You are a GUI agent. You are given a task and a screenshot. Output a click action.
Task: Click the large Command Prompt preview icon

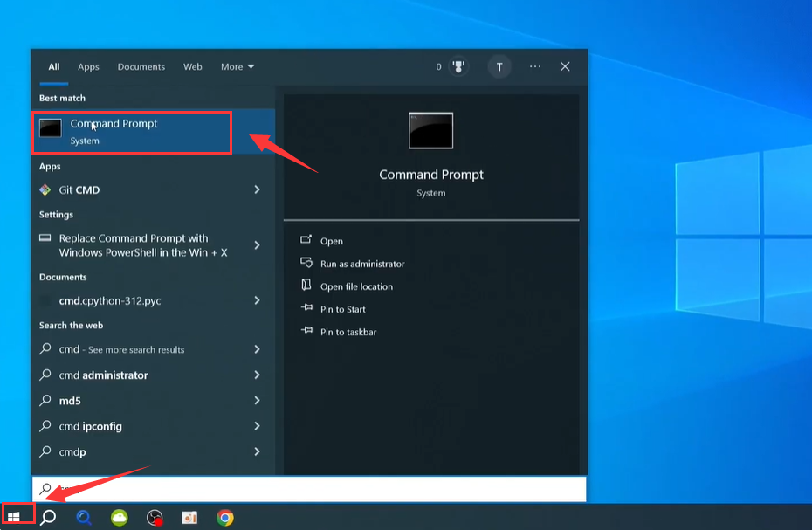pos(430,131)
